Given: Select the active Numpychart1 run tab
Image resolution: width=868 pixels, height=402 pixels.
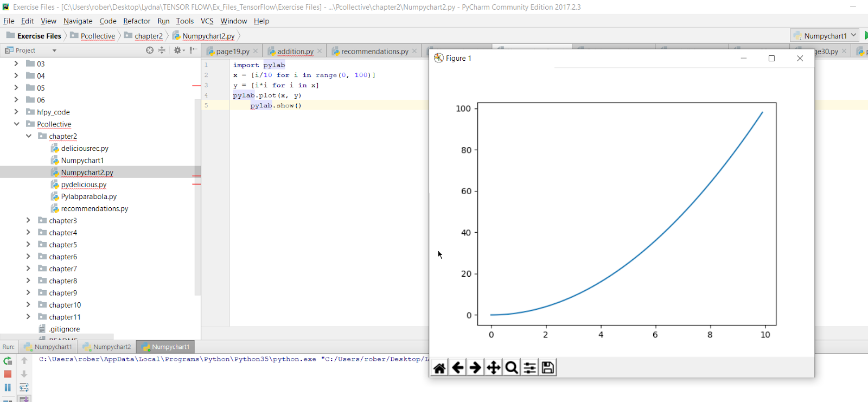Looking at the screenshot, I should 165,347.
